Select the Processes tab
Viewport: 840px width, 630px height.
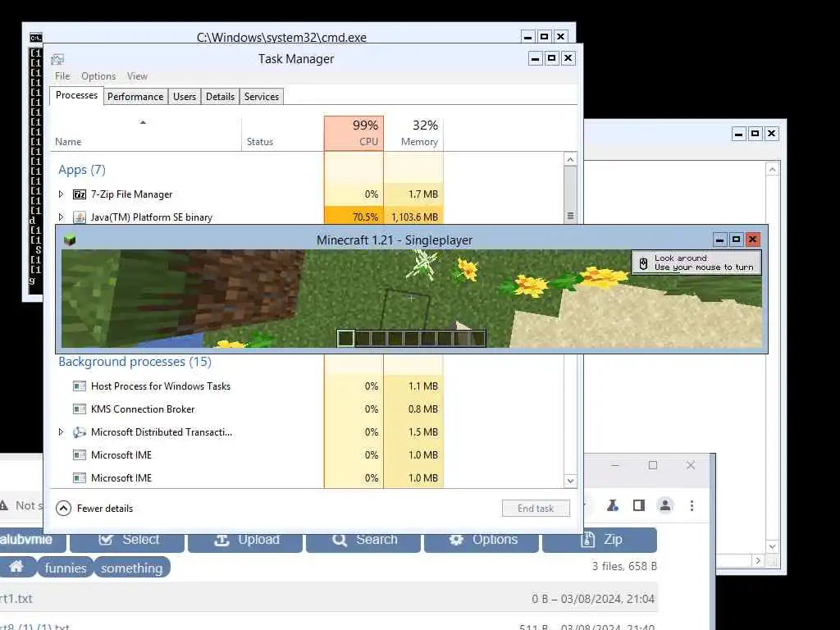[76, 95]
